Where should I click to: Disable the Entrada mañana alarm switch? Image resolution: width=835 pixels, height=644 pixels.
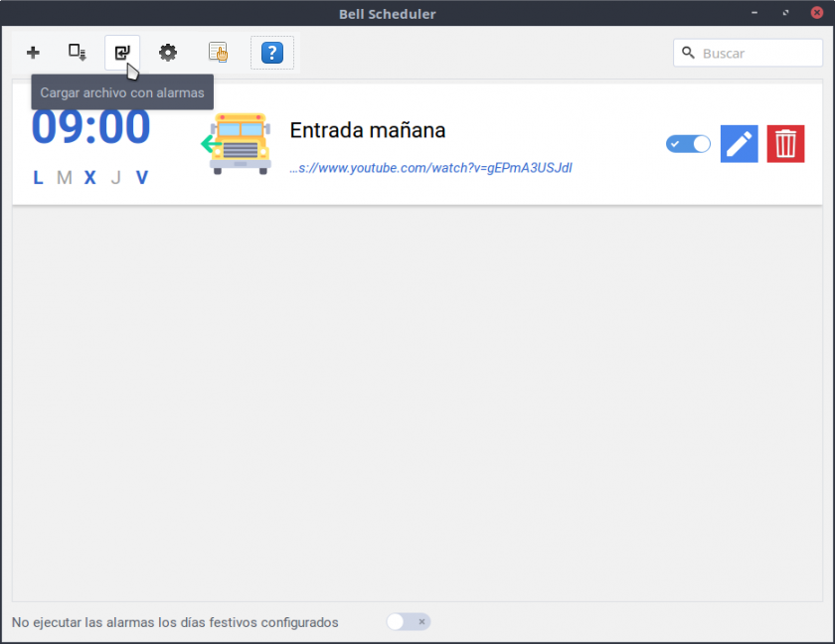688,144
